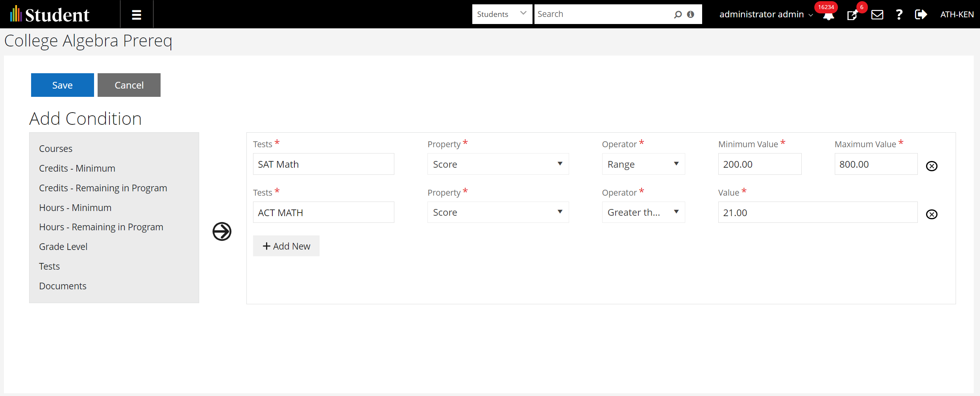Remove the SAT Math condition row
Viewport: 980px width, 396px height.
click(x=932, y=166)
